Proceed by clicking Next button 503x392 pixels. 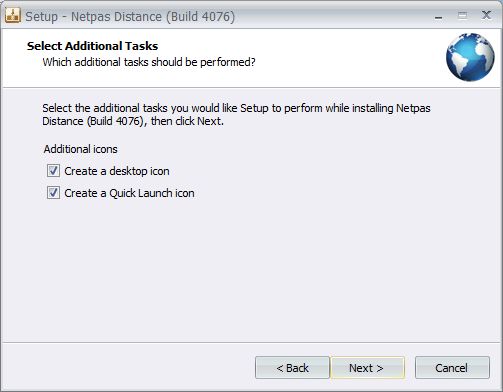tap(367, 368)
